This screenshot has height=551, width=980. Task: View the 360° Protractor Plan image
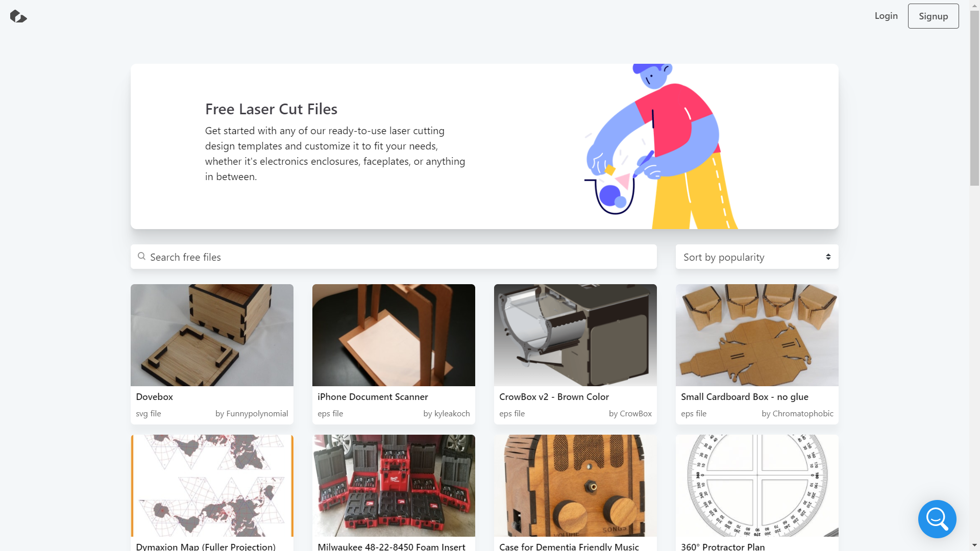click(757, 485)
